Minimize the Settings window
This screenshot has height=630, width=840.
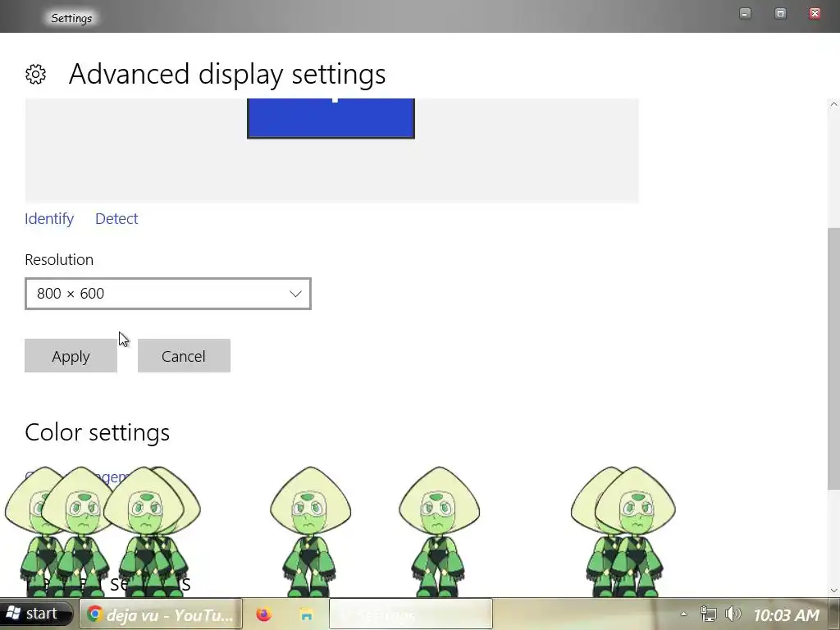745,13
